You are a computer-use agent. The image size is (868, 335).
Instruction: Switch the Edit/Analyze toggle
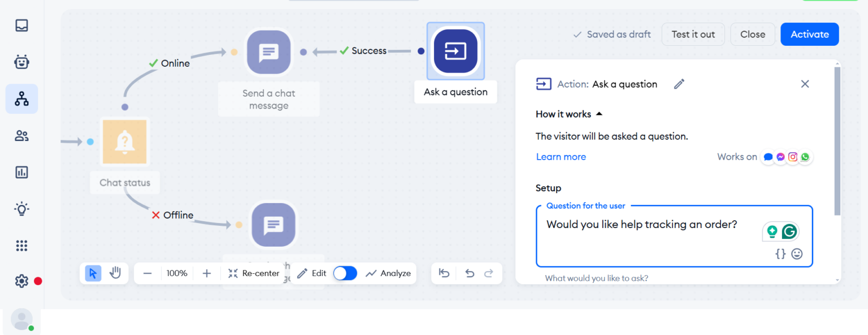tap(345, 273)
